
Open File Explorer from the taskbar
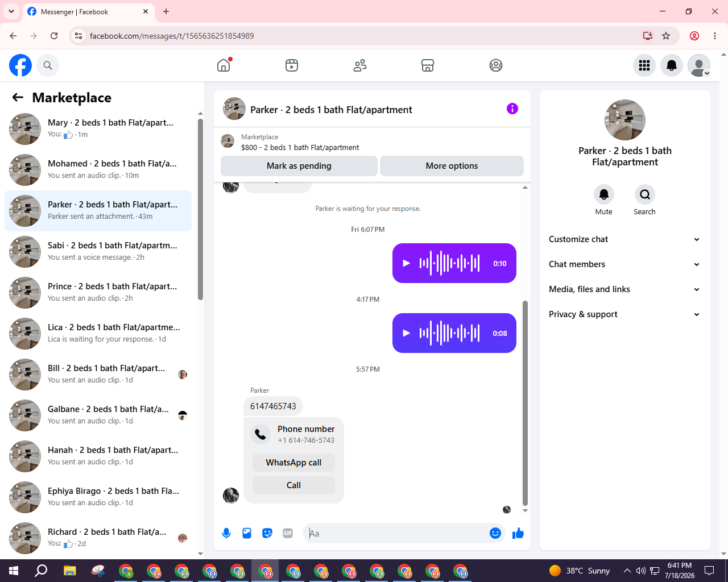(x=69, y=571)
